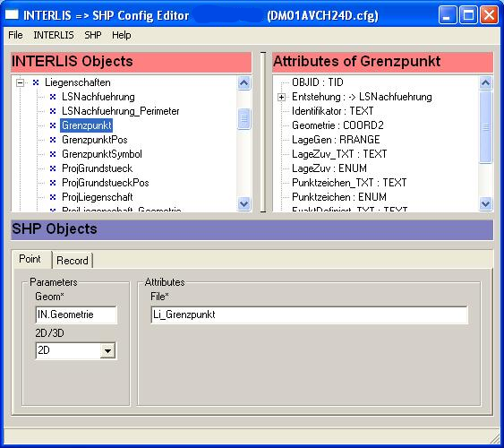Click the icon beside ProjGrundstueckPos

[x=53, y=183]
